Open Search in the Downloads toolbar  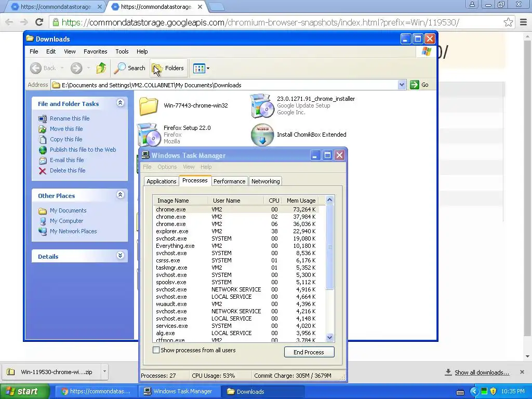click(x=129, y=68)
